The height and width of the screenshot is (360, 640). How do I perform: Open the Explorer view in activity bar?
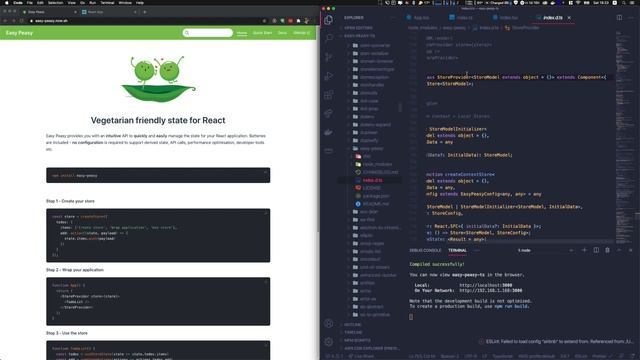coord(329,20)
